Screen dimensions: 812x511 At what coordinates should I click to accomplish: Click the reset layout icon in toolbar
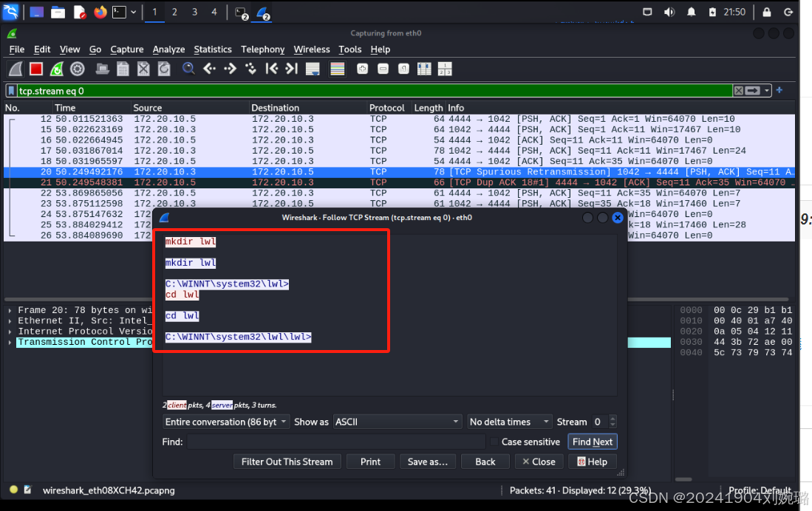click(445, 69)
